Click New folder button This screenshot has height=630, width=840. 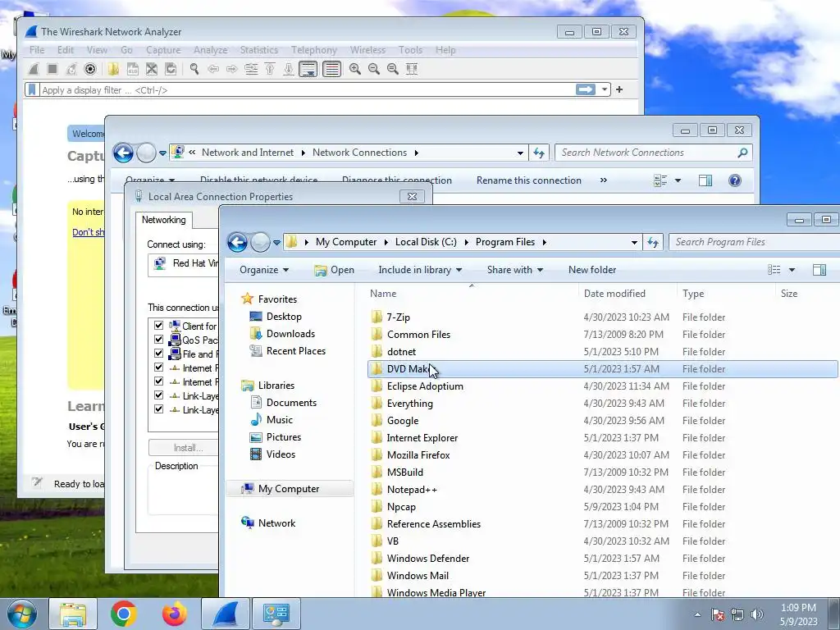tap(592, 270)
